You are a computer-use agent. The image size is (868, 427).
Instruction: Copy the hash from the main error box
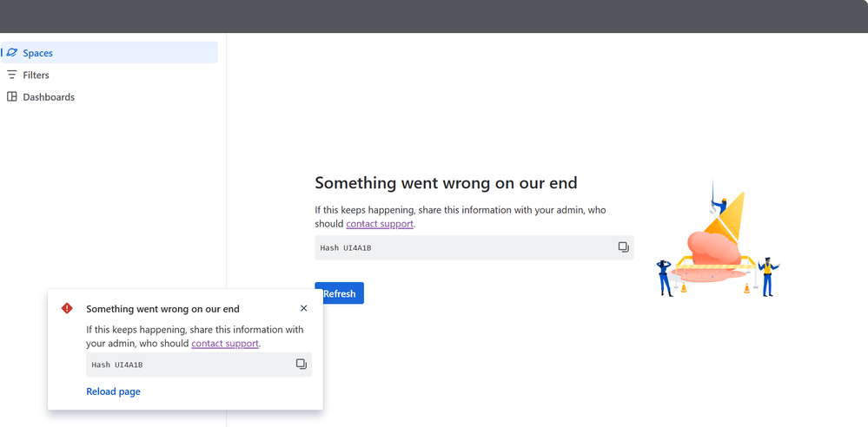coord(623,247)
